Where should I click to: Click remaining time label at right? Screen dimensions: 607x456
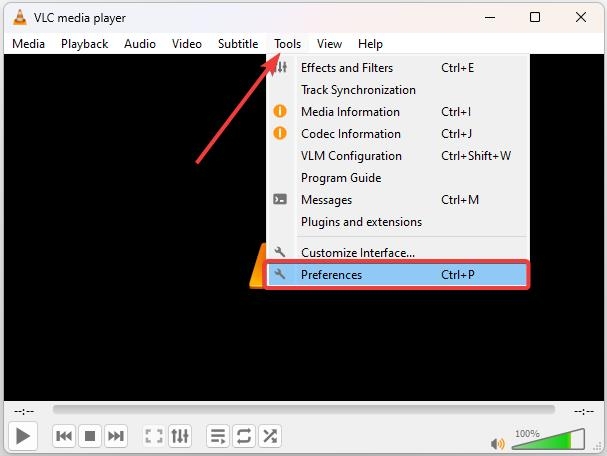pos(584,411)
